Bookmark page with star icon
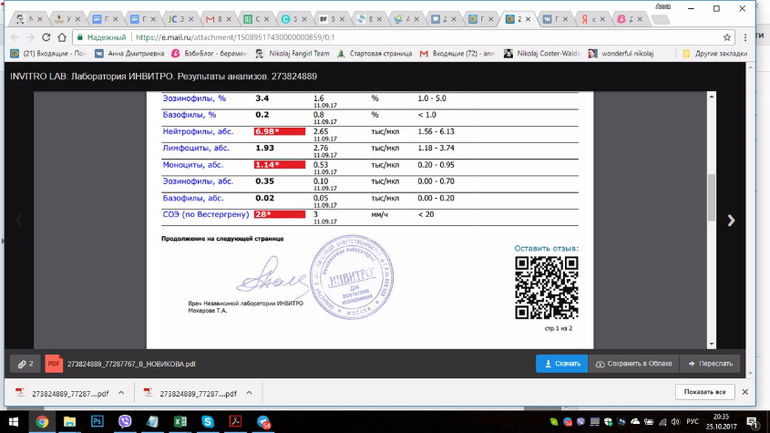 coord(727,37)
